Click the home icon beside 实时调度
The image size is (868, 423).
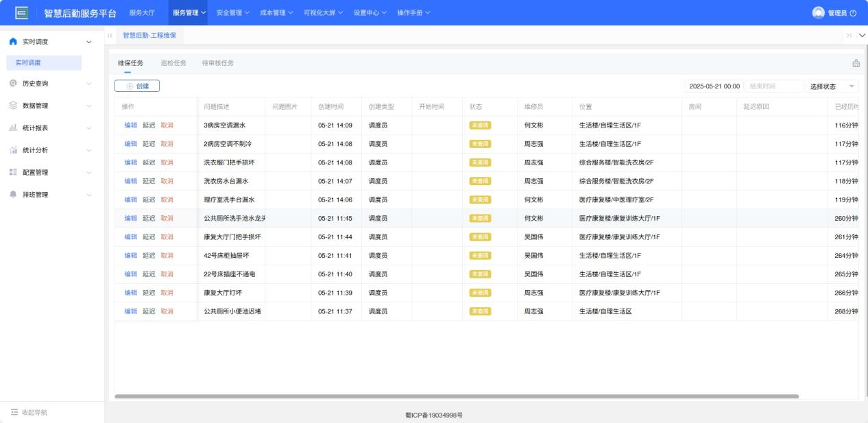(x=13, y=42)
